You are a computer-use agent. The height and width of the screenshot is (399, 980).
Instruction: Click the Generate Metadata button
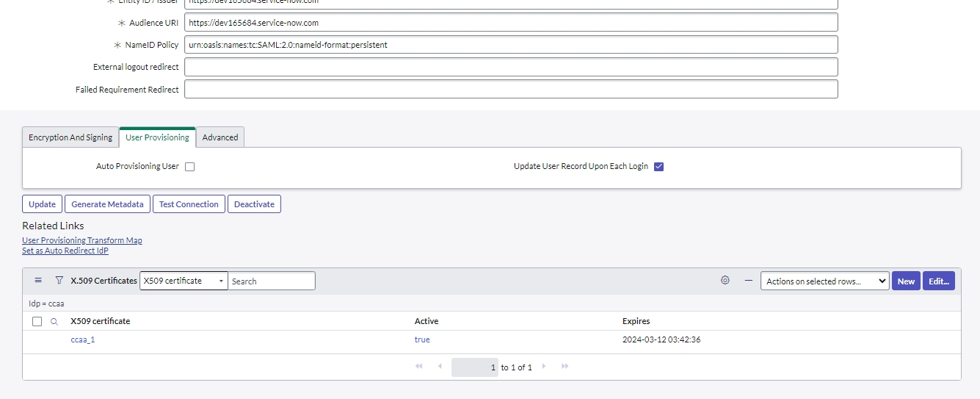[x=107, y=204]
